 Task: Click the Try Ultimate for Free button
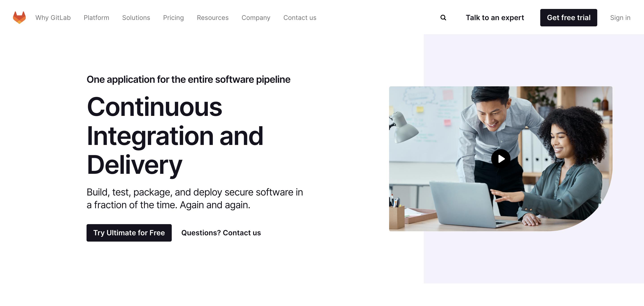pos(129,233)
